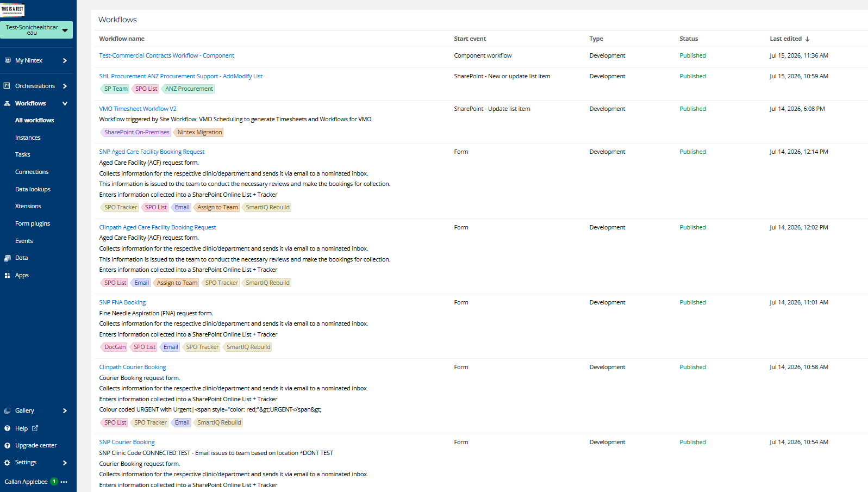868x492 pixels.
Task: Open SNP Aged Care Facility Booking Request
Action: click(152, 152)
